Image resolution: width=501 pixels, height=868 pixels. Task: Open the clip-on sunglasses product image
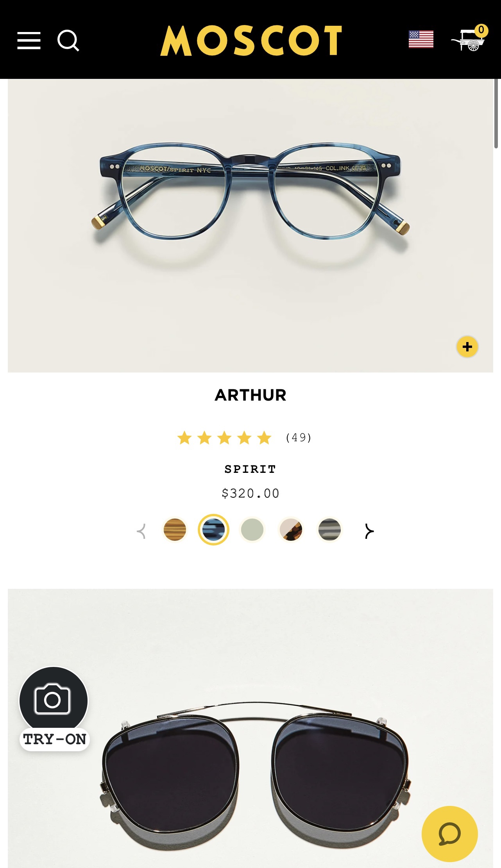(250, 728)
